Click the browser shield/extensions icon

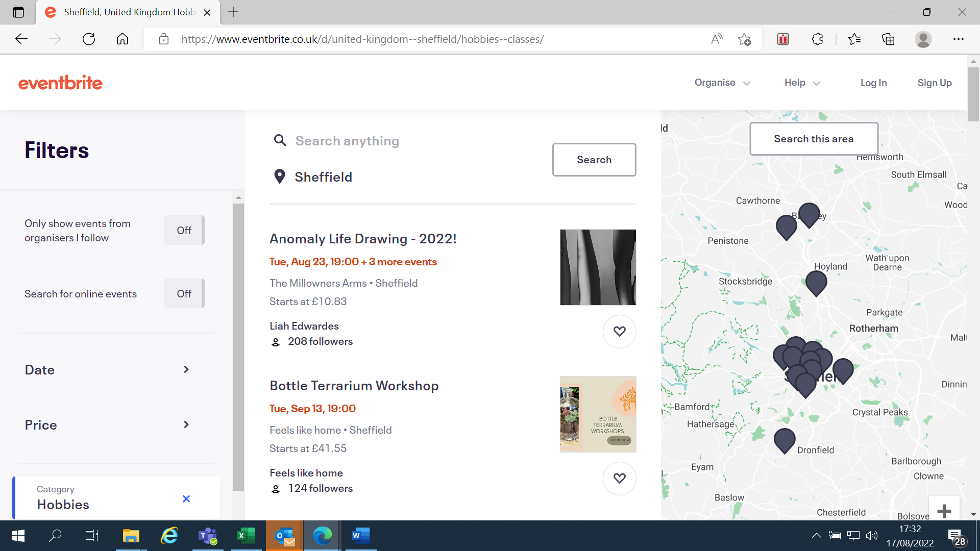817,39
